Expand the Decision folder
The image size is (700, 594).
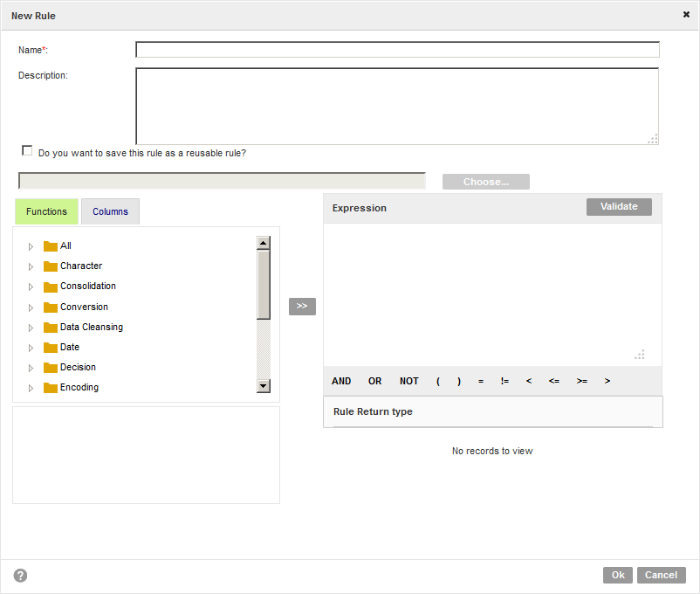tap(31, 368)
